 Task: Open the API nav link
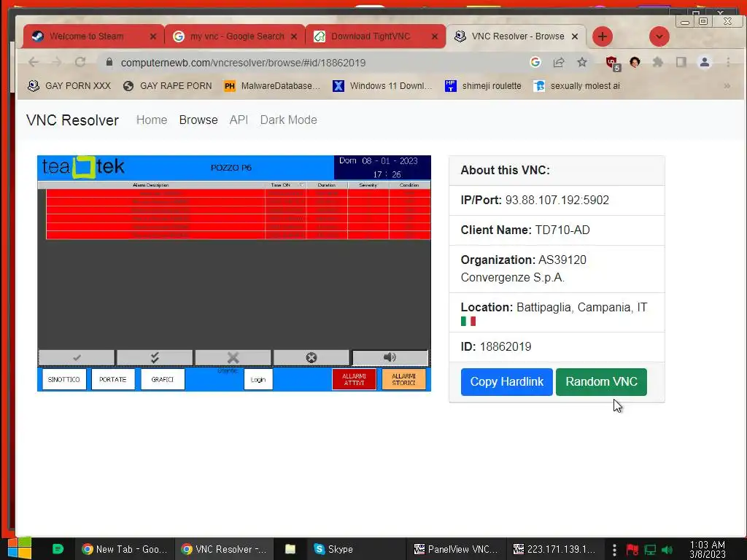point(239,120)
